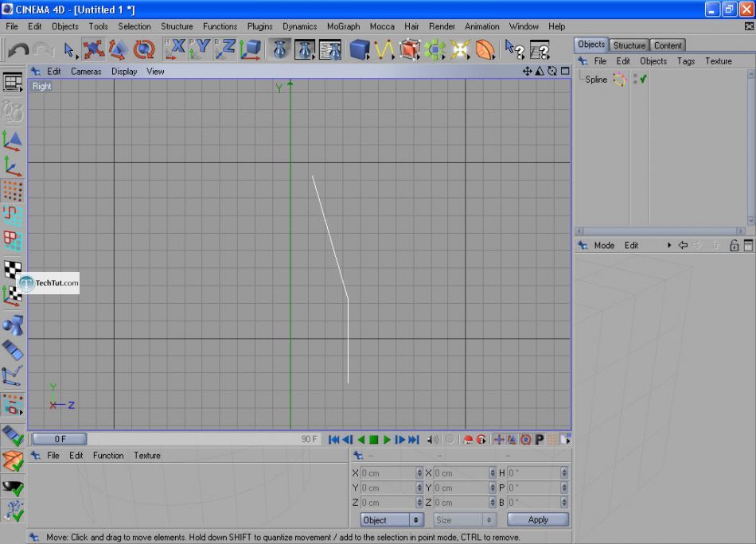Toggle world/object coordinate system icon
Viewport: 756px width, 544px height.
tap(250, 49)
